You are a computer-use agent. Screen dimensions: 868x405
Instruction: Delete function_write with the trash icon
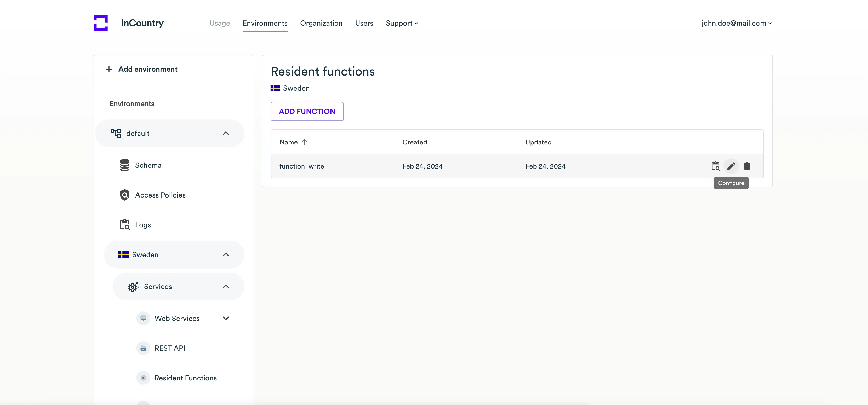click(x=747, y=166)
